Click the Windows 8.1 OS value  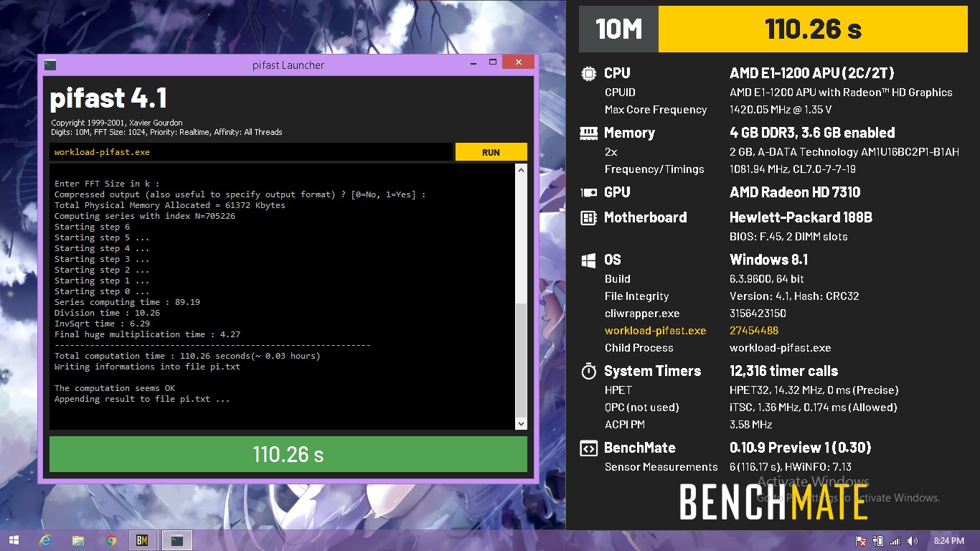click(768, 260)
